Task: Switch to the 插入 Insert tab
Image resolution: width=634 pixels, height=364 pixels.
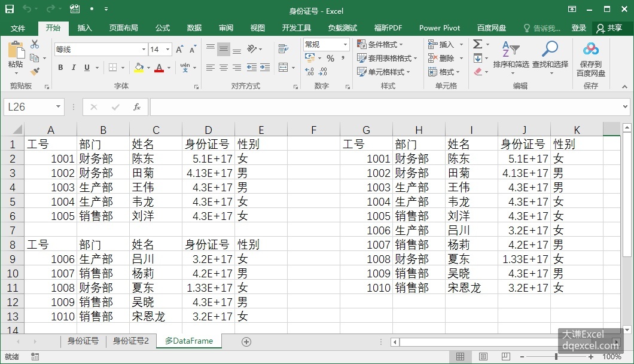Action: pos(84,28)
